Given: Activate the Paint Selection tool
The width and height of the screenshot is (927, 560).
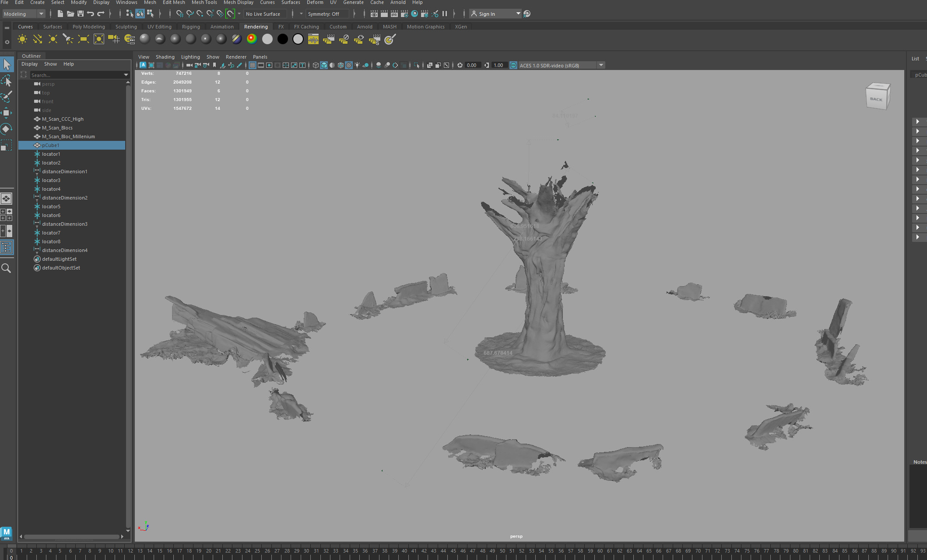Looking at the screenshot, I should (7, 96).
